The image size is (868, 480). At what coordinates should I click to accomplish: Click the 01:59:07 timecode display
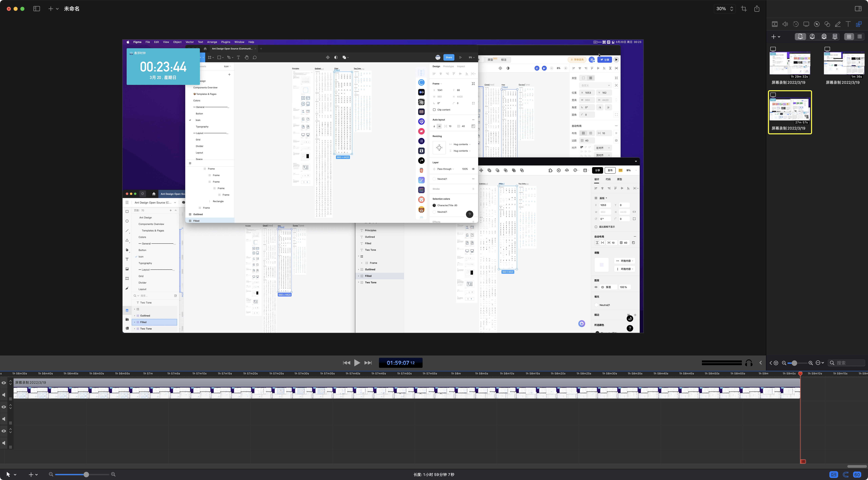click(x=401, y=363)
